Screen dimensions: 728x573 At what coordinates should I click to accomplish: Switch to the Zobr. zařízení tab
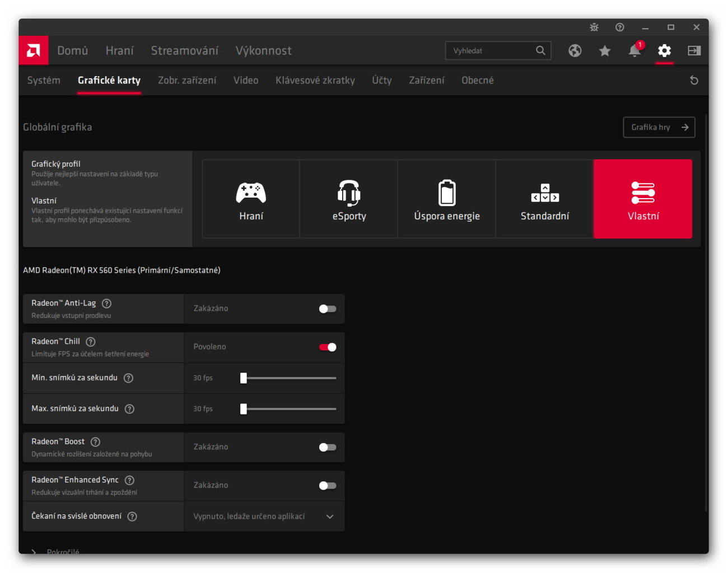[x=187, y=80]
